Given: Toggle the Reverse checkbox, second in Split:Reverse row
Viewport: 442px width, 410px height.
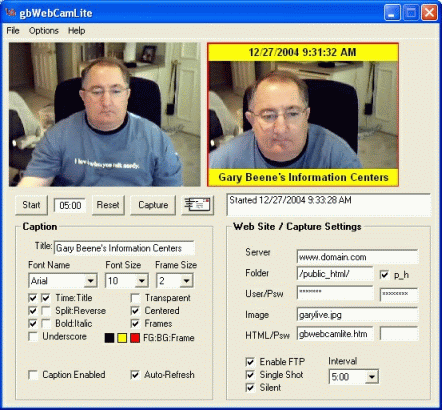Looking at the screenshot, I should 46,311.
